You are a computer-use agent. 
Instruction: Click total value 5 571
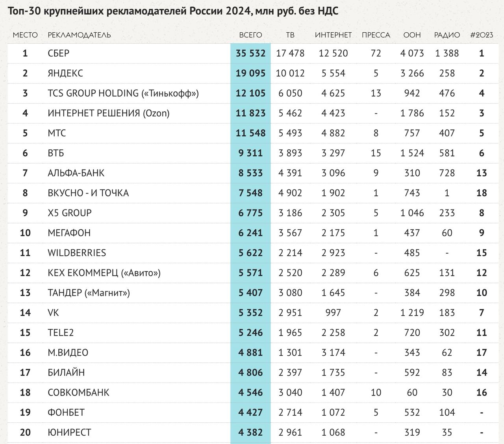(251, 273)
